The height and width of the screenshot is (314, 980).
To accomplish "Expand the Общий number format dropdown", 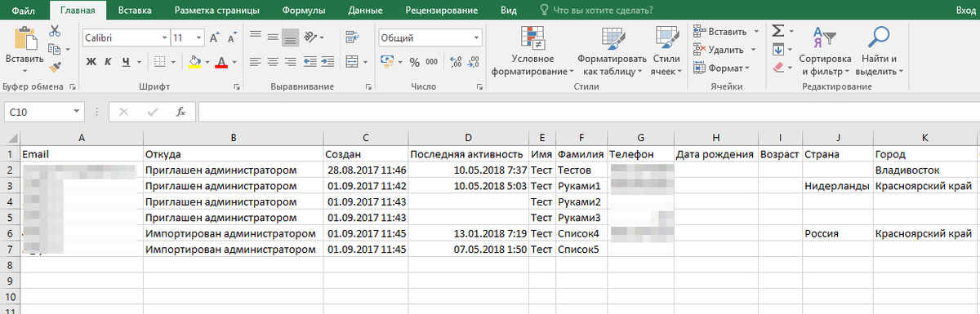I will click(480, 38).
